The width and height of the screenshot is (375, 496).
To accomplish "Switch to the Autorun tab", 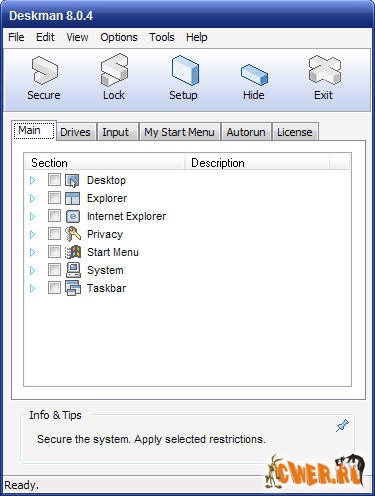I will [246, 132].
